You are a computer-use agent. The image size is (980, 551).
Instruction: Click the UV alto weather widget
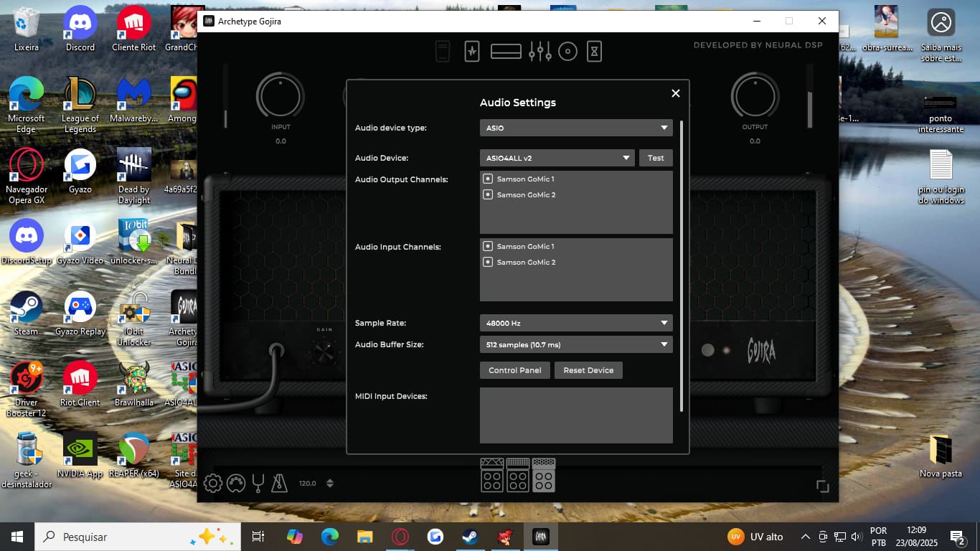coord(755,537)
